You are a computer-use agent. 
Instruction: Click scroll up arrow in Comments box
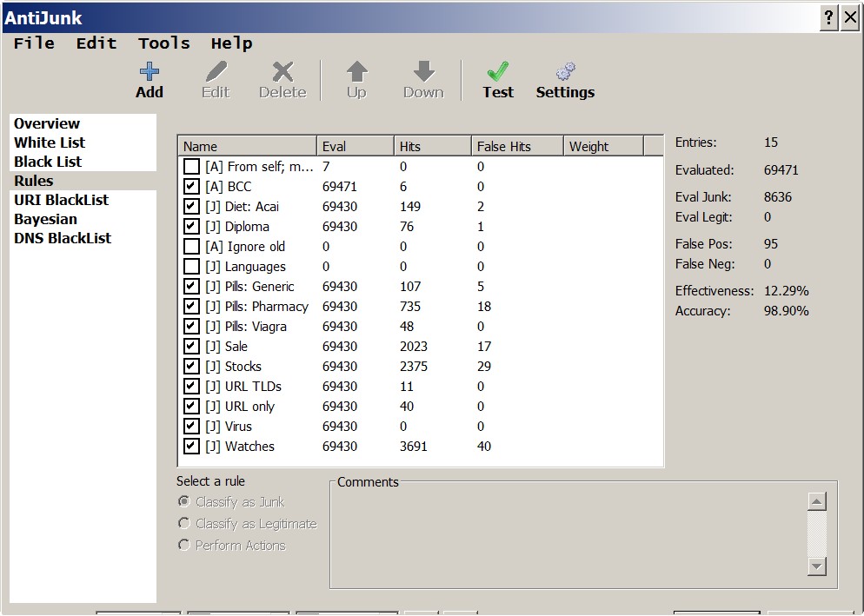(x=816, y=501)
